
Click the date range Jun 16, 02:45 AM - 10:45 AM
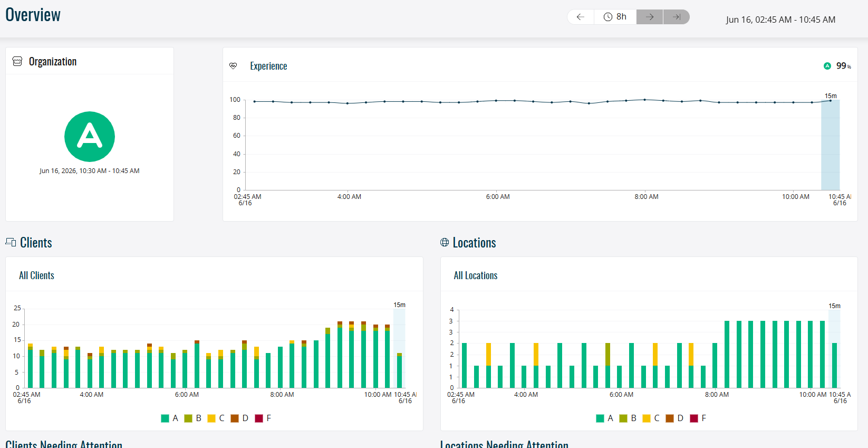click(780, 20)
